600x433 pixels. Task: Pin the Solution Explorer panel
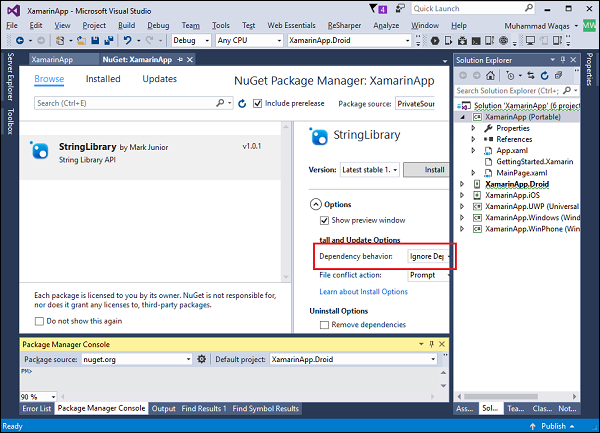562,60
